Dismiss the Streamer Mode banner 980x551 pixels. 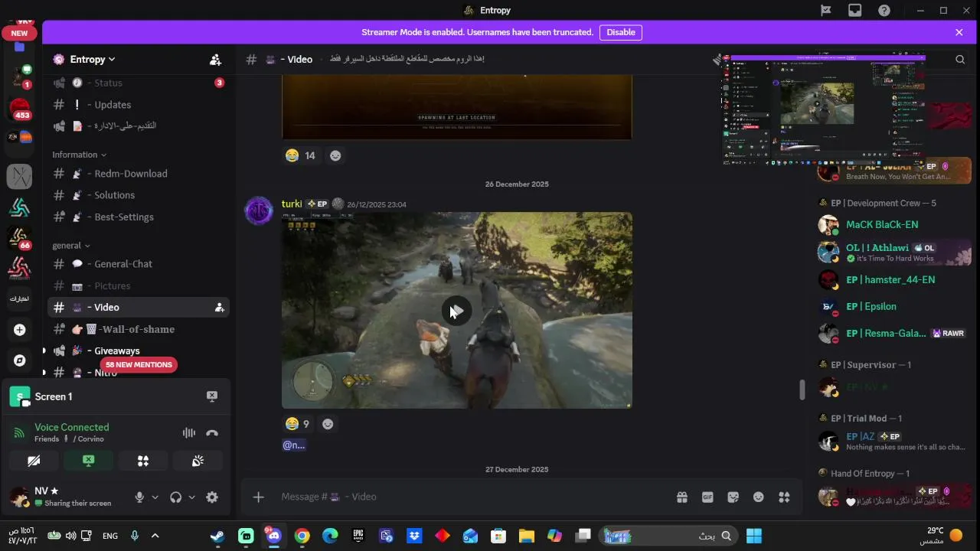959,32
